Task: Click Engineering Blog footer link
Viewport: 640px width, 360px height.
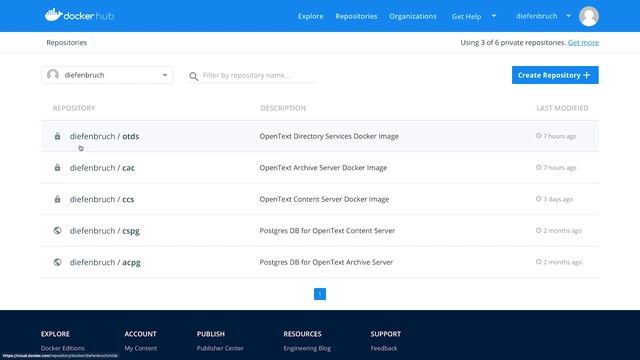Action: coord(307,348)
